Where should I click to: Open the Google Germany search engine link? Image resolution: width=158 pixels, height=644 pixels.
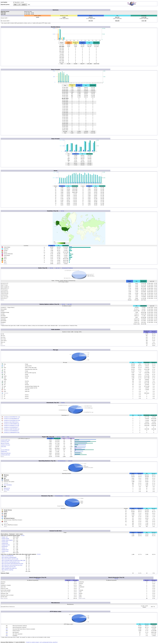6,545
